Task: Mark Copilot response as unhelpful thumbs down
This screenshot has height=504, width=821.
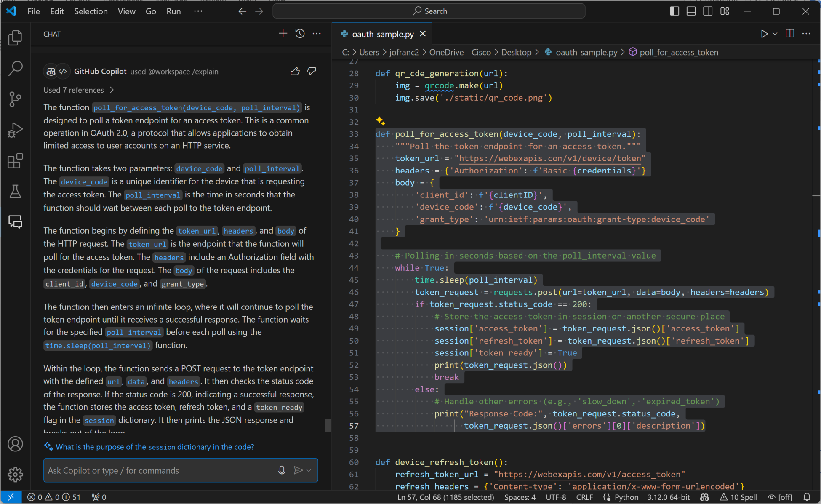Action: click(x=312, y=72)
